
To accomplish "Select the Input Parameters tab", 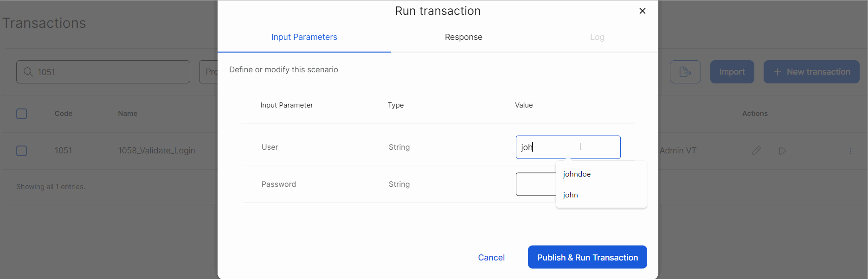I will pyautogui.click(x=304, y=37).
